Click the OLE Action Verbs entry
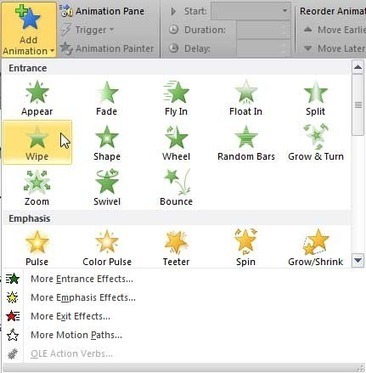This screenshot has height=373, width=366. point(71,353)
